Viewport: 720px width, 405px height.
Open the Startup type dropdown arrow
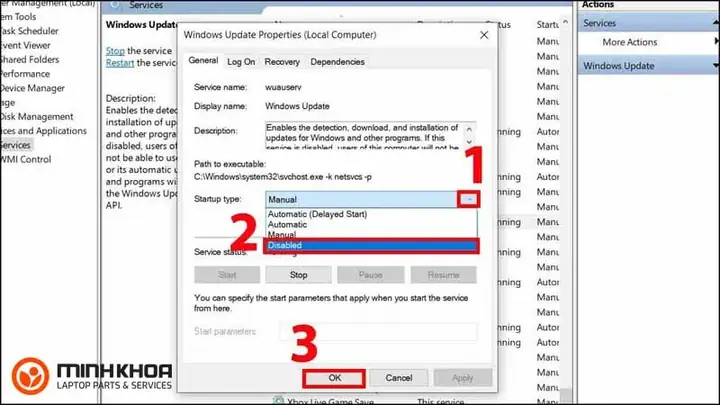coord(469,199)
